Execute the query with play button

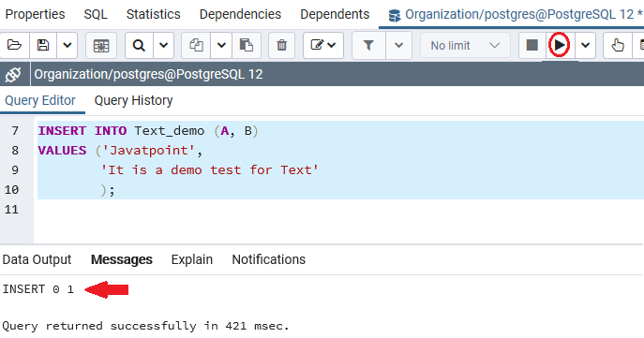point(559,45)
